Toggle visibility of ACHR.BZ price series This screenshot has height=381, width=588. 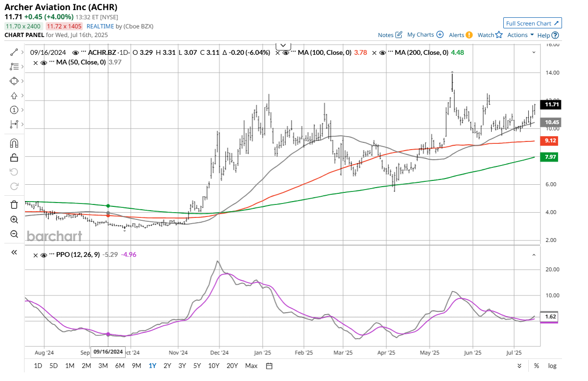pyautogui.click(x=76, y=52)
